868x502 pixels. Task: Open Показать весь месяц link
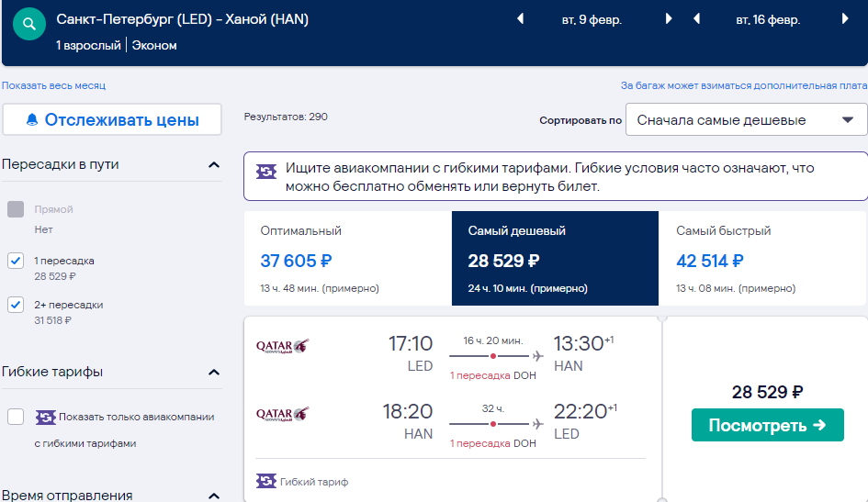(53, 85)
